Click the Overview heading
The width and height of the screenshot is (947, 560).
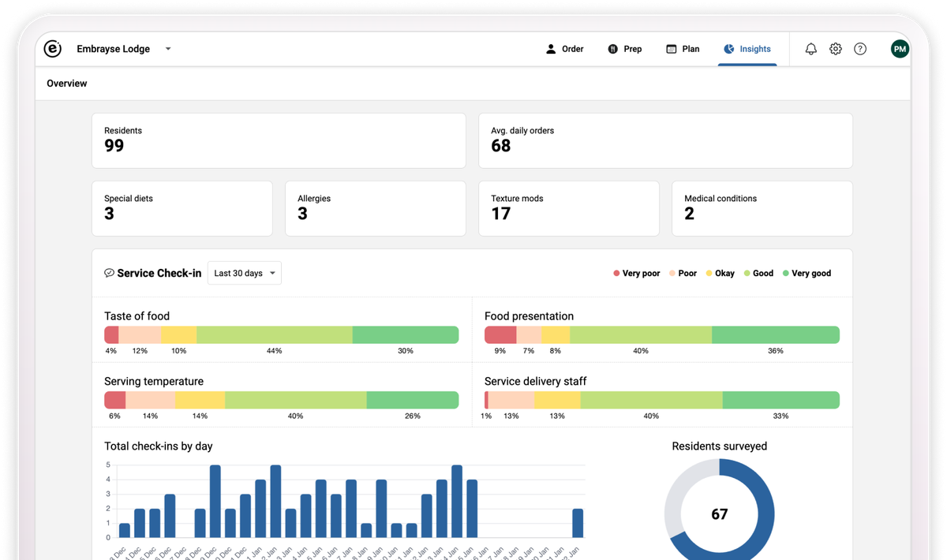pyautogui.click(x=67, y=84)
